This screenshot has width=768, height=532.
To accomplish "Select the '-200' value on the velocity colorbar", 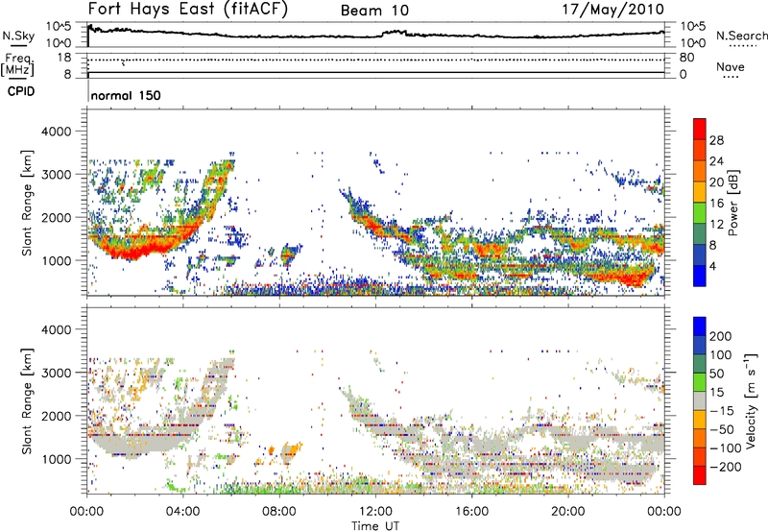I will [726, 467].
